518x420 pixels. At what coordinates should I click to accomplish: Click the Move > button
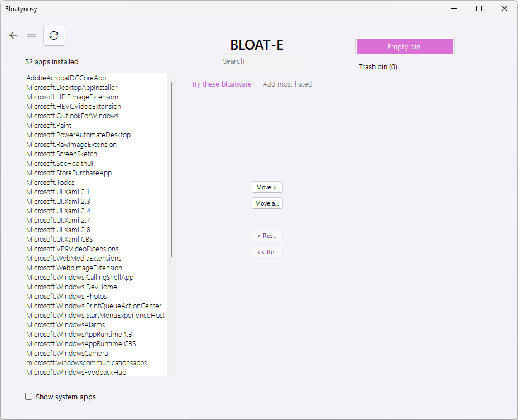tap(267, 187)
